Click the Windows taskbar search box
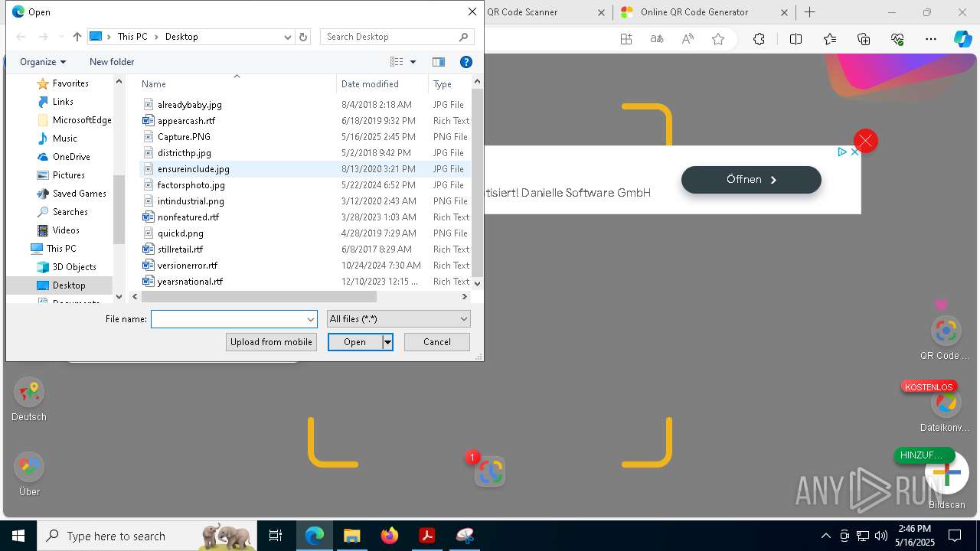Screen dimensions: 980x551 [147, 536]
